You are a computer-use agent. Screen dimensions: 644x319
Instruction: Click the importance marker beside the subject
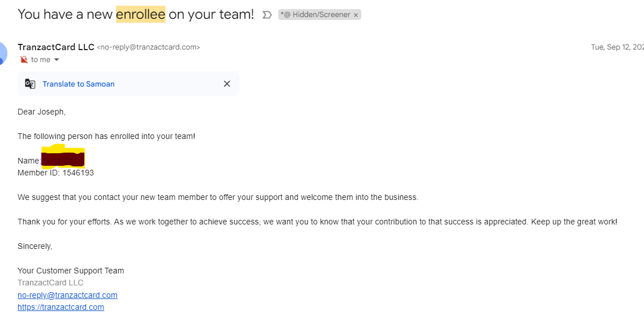pyautogui.click(x=267, y=15)
